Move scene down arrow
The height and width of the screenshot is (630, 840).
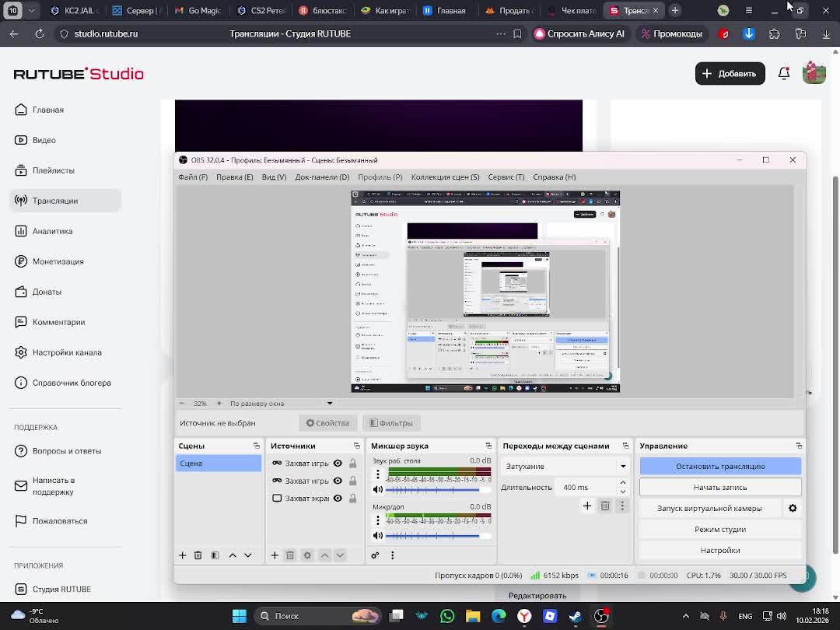[x=248, y=555]
